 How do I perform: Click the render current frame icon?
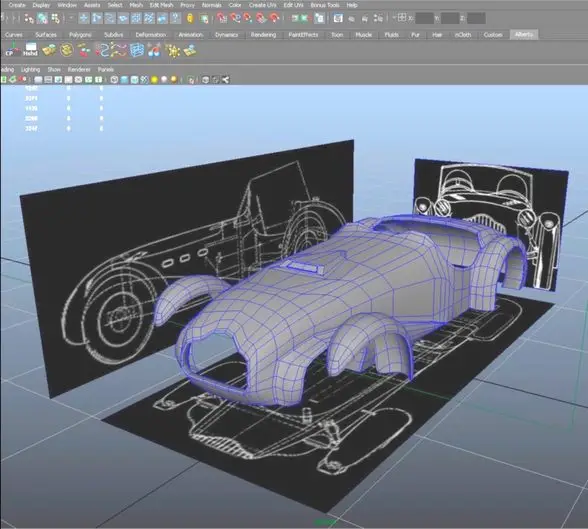coord(294,18)
